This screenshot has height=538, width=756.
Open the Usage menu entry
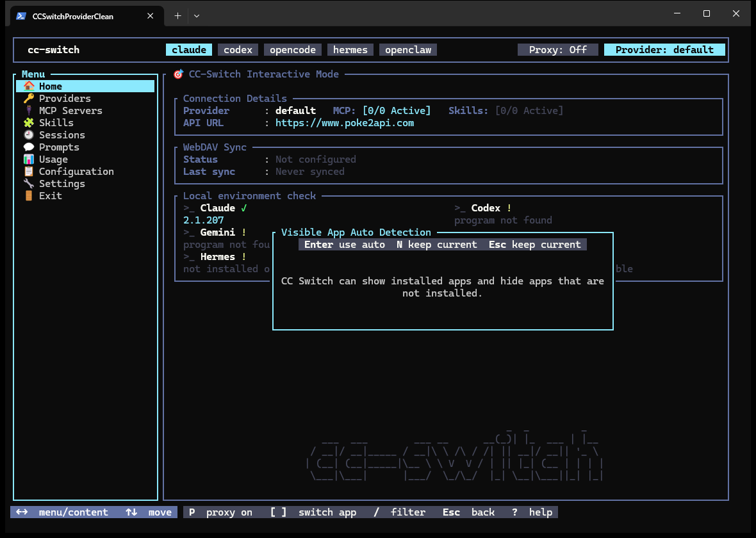click(85, 159)
